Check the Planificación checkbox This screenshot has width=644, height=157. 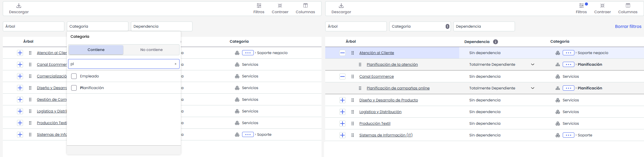(x=74, y=88)
